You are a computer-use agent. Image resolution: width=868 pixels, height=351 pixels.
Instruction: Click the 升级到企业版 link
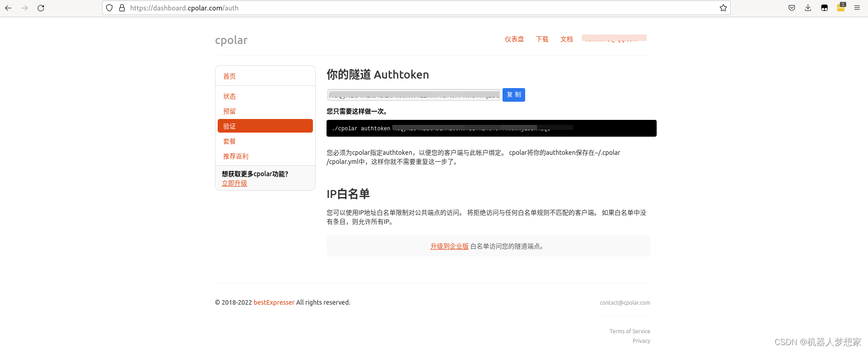(x=449, y=246)
